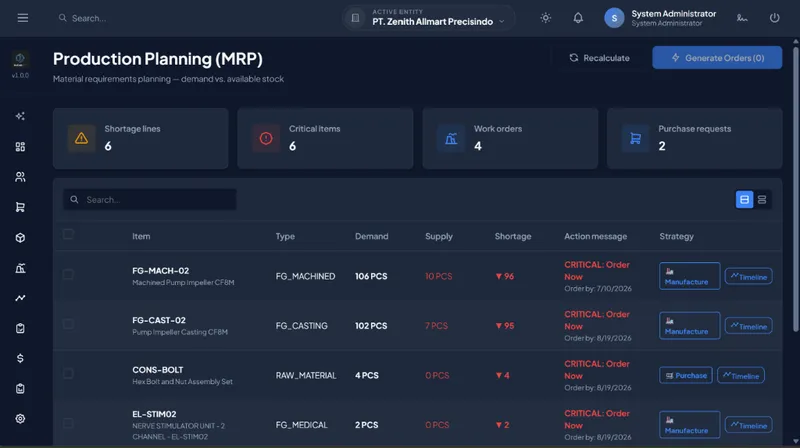800x448 pixels.
Task: Click Manufacture strategy for FG-MACH-02
Action: coord(689,276)
